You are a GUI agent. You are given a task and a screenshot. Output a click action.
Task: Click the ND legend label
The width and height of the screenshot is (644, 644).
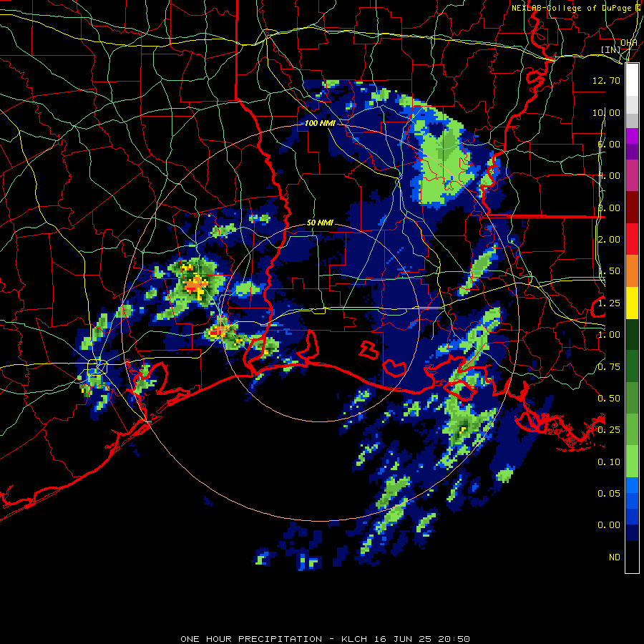tap(615, 557)
